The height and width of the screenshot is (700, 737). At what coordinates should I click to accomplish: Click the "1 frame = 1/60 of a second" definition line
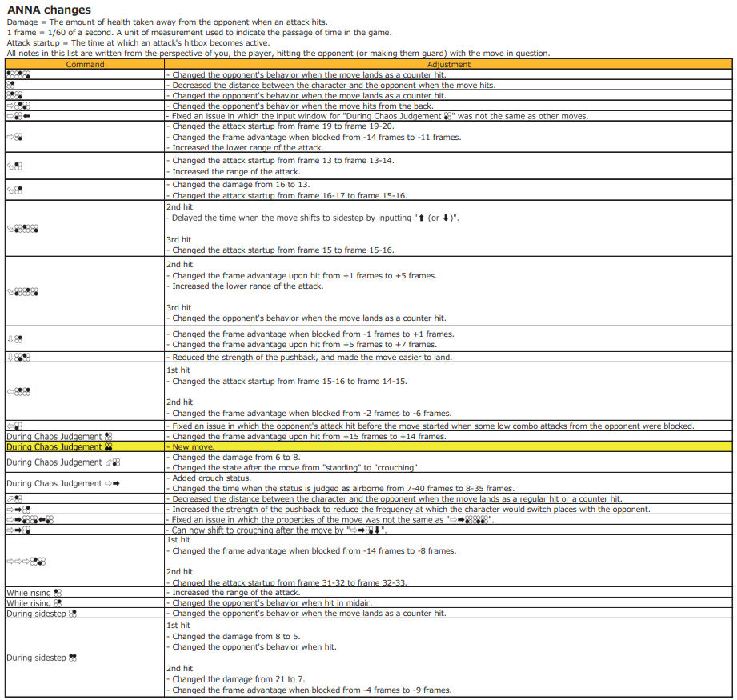pos(199,33)
